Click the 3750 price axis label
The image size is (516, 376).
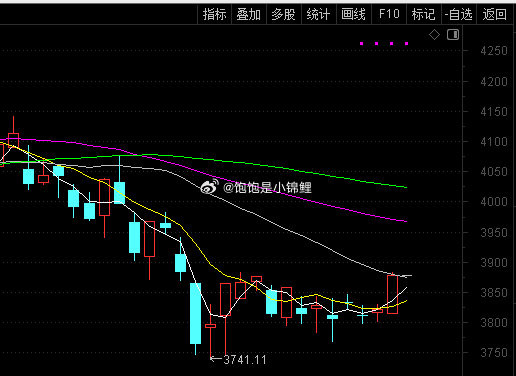click(494, 353)
